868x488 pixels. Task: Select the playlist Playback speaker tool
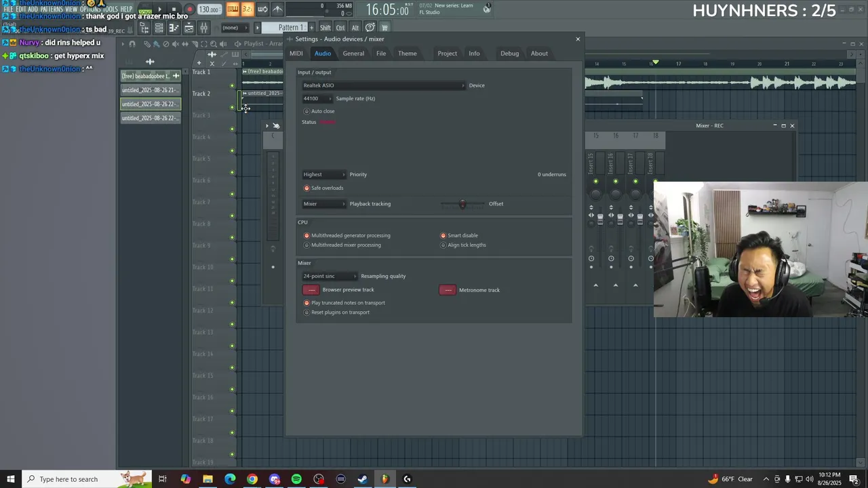click(x=223, y=44)
